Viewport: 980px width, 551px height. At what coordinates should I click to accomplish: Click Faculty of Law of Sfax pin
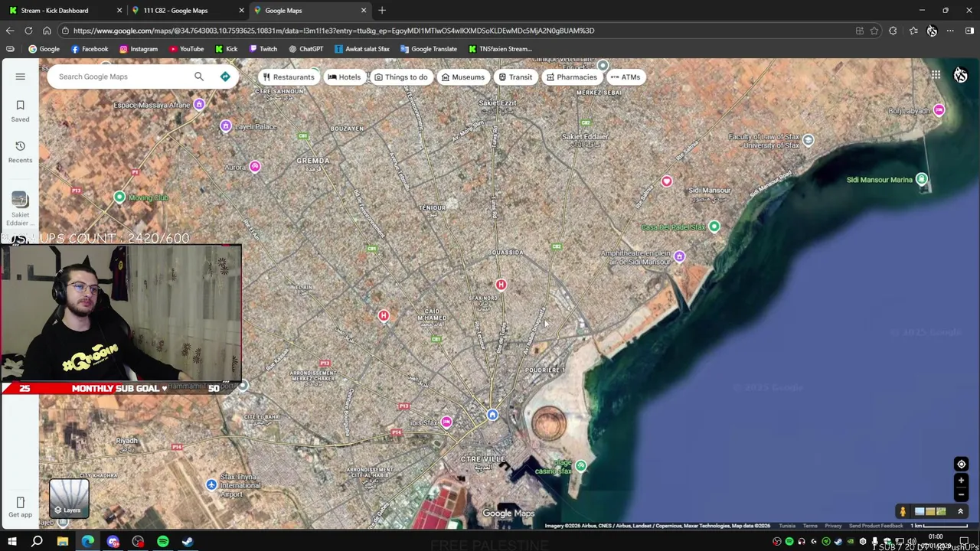(808, 141)
